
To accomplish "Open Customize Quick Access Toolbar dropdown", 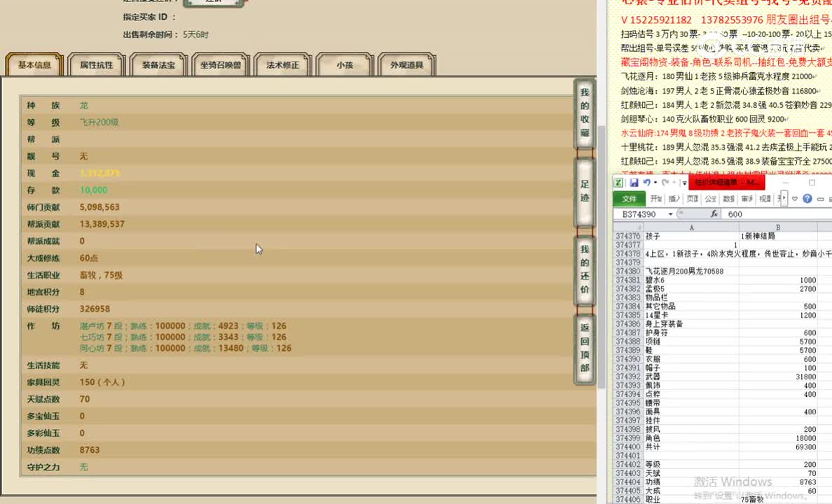I will tap(684, 183).
